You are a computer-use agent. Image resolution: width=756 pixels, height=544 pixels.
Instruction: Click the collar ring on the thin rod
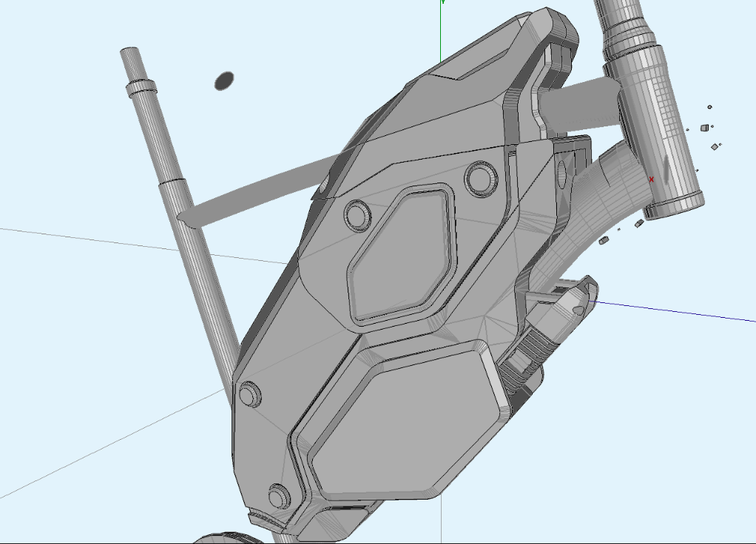(x=141, y=88)
